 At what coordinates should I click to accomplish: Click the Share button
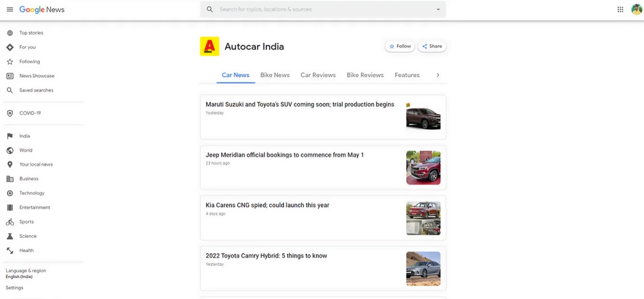point(432,46)
